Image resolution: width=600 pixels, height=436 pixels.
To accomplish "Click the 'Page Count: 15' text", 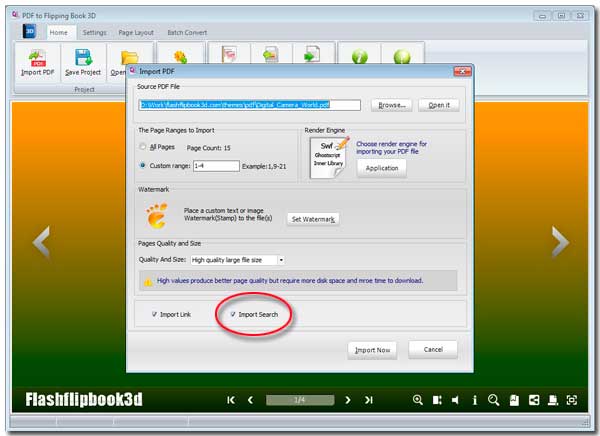I will 209,148.
